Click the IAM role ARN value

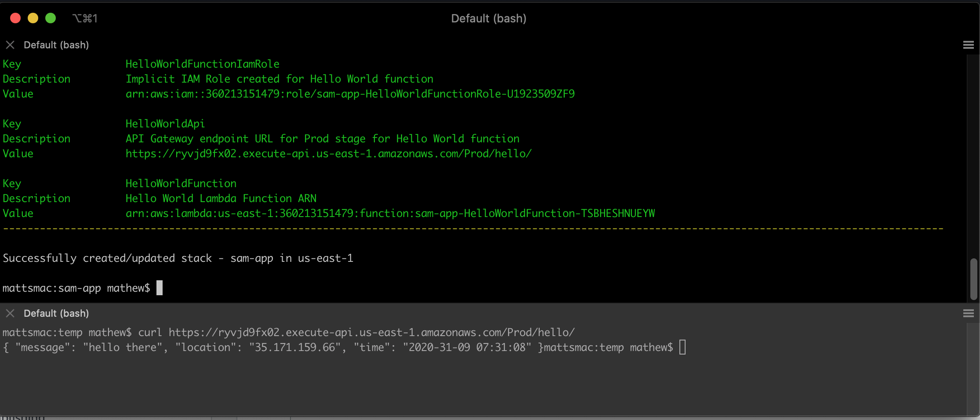[x=350, y=94]
